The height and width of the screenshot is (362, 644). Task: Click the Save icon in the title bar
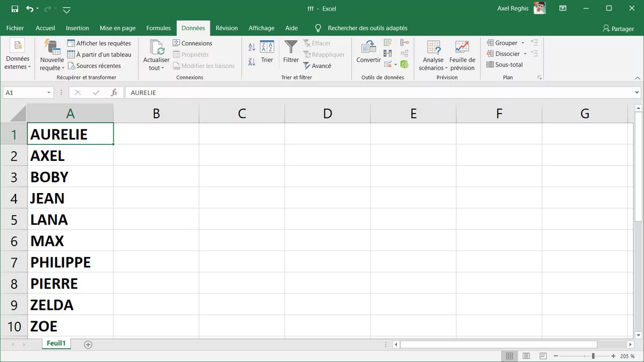[14, 9]
